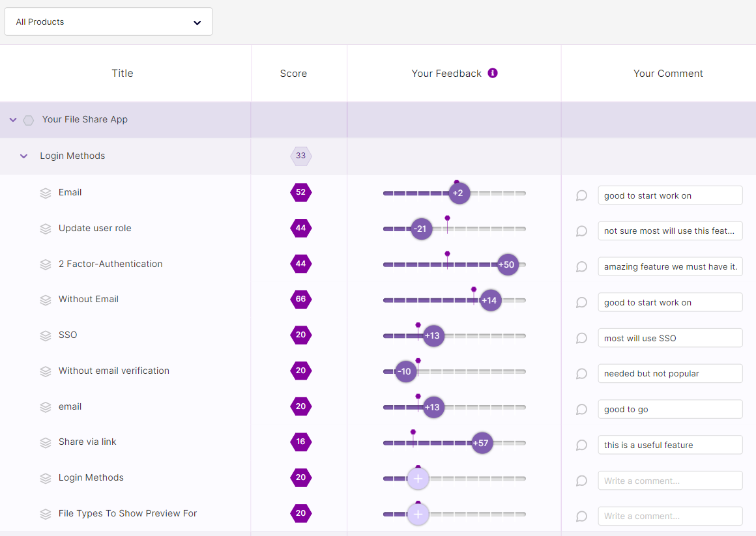Collapse the Your File Share App group
The height and width of the screenshot is (536, 756).
coord(13,120)
